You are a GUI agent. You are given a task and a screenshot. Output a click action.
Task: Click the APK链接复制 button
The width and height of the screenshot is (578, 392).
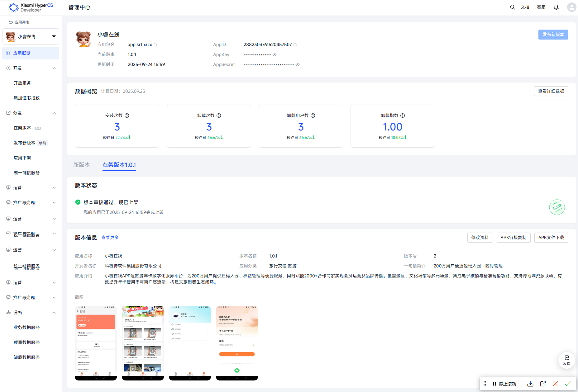(514, 238)
